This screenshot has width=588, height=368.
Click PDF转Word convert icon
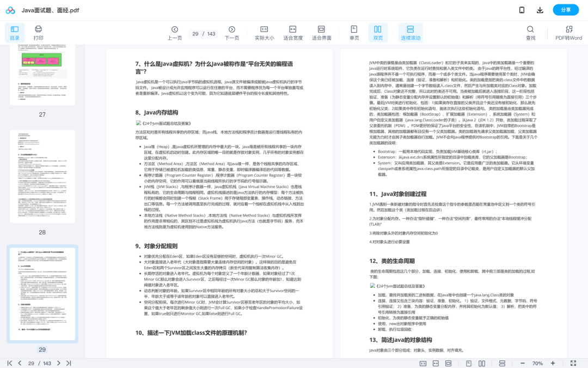568,33
